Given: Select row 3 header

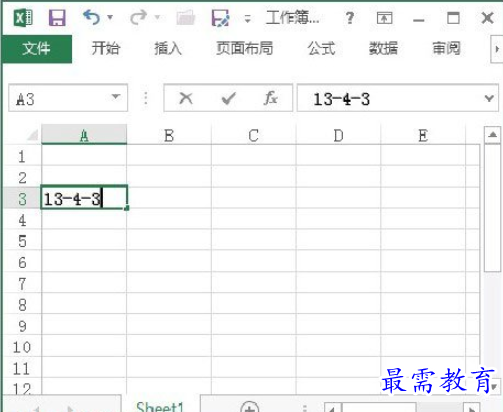Looking at the screenshot, I should [x=22, y=199].
